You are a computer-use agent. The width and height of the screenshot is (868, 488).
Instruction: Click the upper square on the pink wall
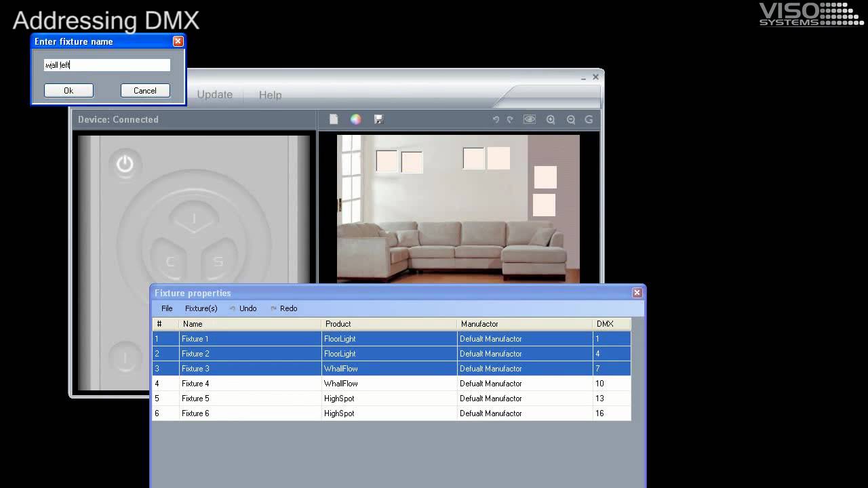pos(545,177)
